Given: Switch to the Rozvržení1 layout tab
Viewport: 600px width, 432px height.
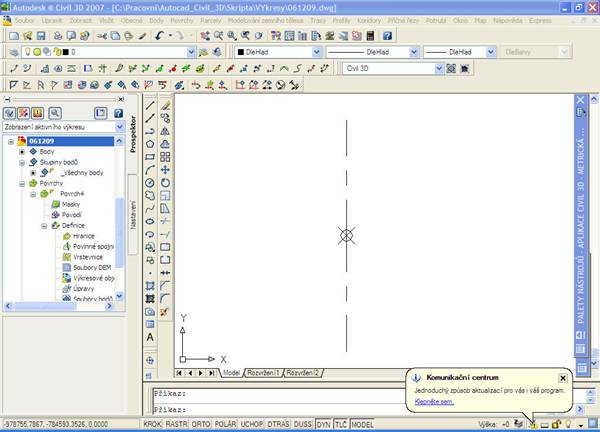Looking at the screenshot, I should pos(263,373).
